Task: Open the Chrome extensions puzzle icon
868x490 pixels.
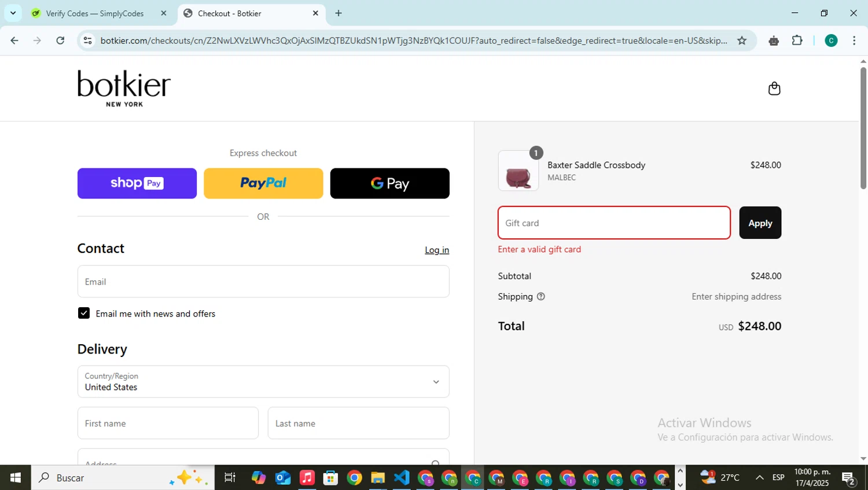Action: 797,40
